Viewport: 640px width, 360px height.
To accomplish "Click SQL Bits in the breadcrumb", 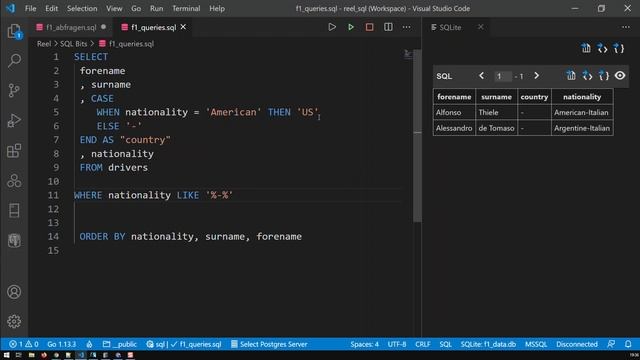I will point(73,44).
